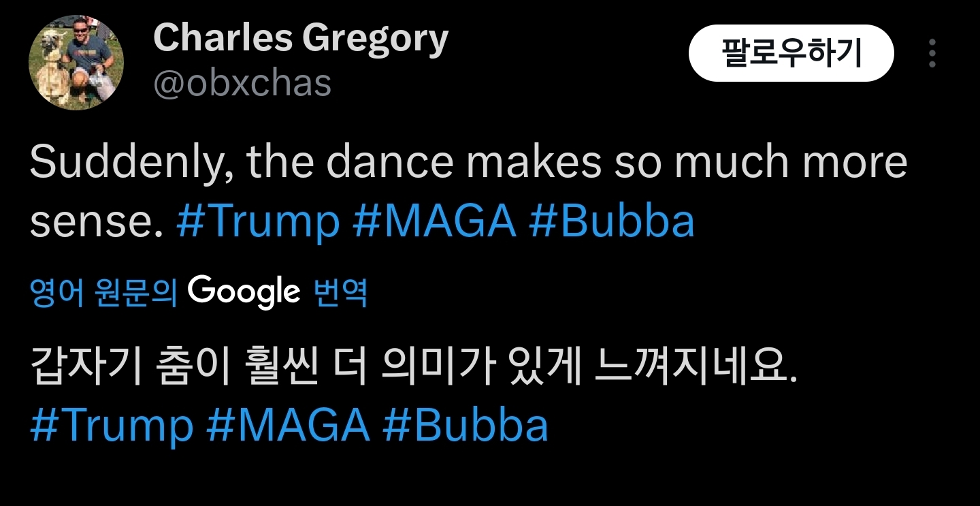Open the @obxchas handle
Screen dimensions: 980x506
coord(242,83)
